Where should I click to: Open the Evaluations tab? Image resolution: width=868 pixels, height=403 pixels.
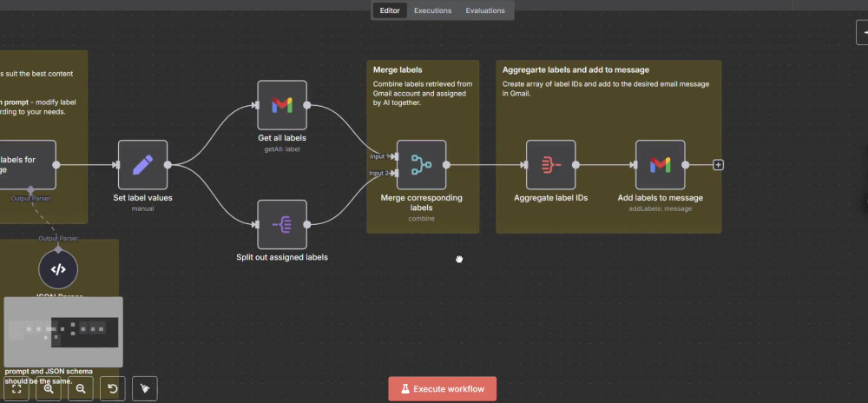coord(485,10)
